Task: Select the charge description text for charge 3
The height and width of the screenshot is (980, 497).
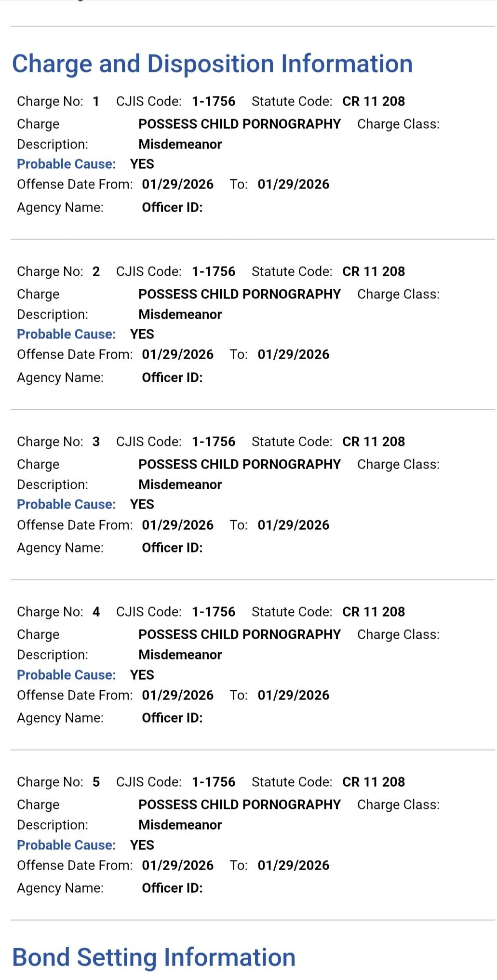Action: (239, 465)
